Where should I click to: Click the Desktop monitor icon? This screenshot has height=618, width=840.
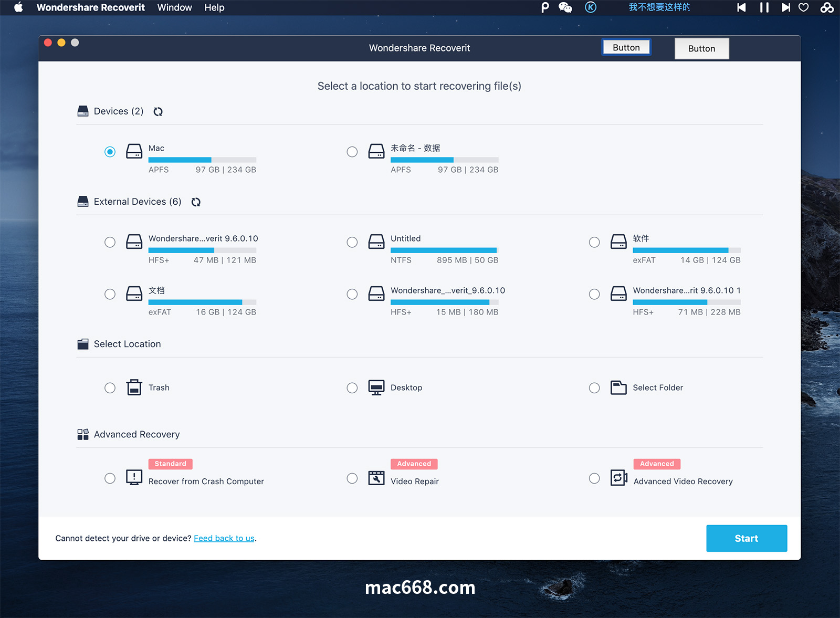(376, 387)
